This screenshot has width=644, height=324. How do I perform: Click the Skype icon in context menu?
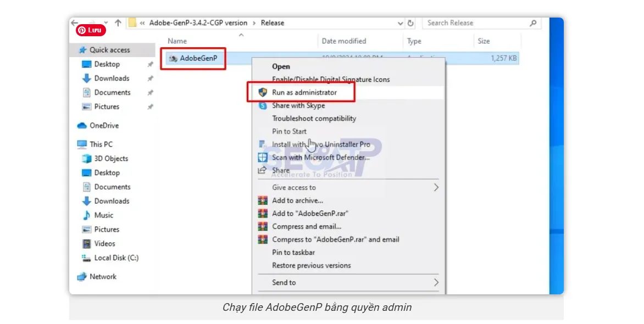tap(263, 105)
